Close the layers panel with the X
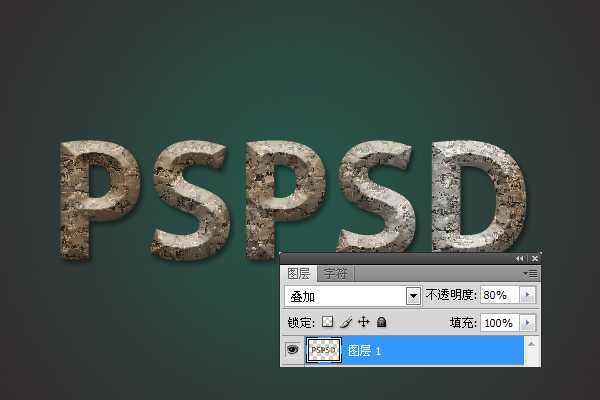The image size is (600, 400). click(x=534, y=258)
